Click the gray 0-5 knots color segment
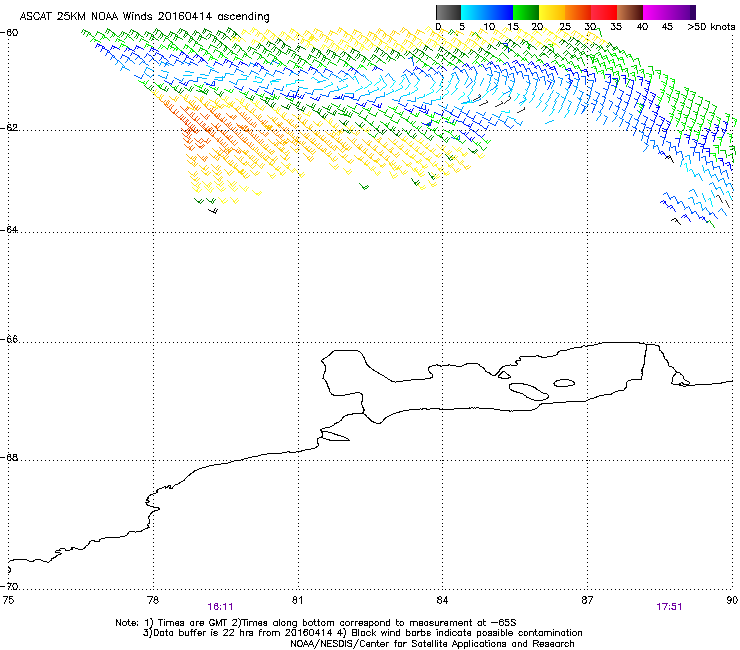The image size is (740, 650). click(448, 12)
